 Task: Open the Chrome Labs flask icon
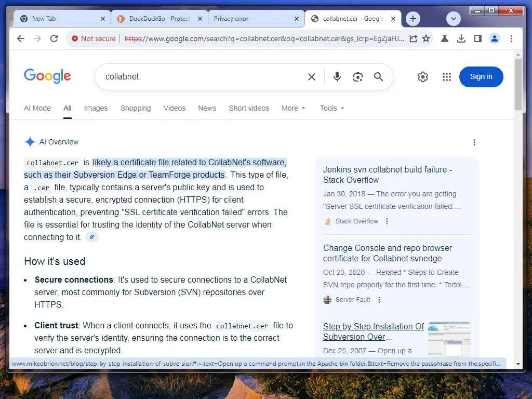click(445, 38)
